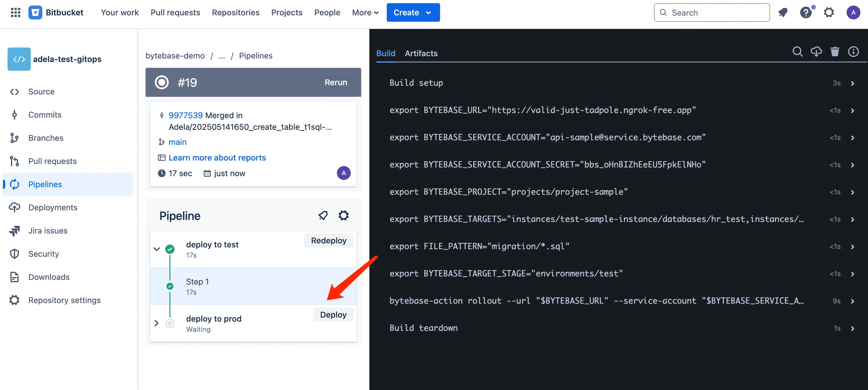This screenshot has width=868, height=390.
Task: Open the notifications icon in header
Action: click(x=783, y=12)
